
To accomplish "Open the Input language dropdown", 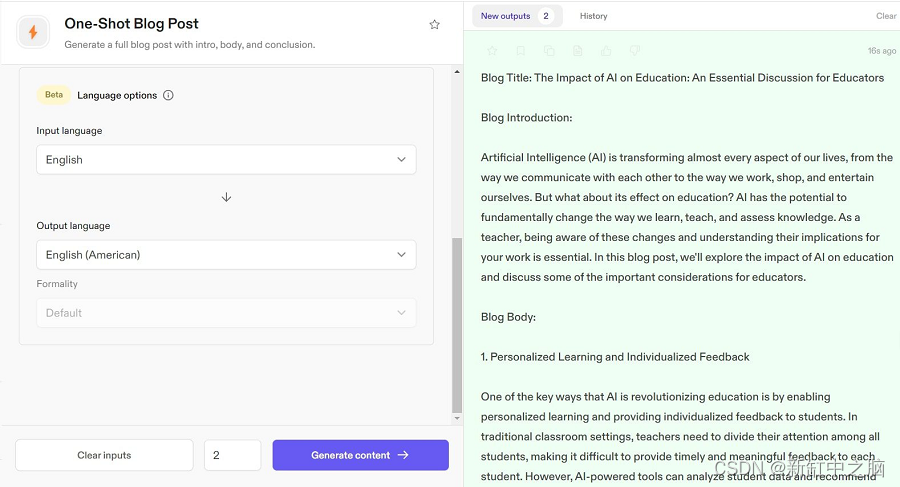I will pos(226,160).
